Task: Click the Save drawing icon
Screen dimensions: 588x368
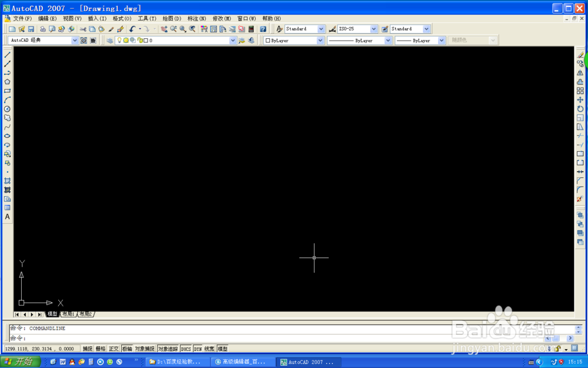Action: (x=31, y=29)
